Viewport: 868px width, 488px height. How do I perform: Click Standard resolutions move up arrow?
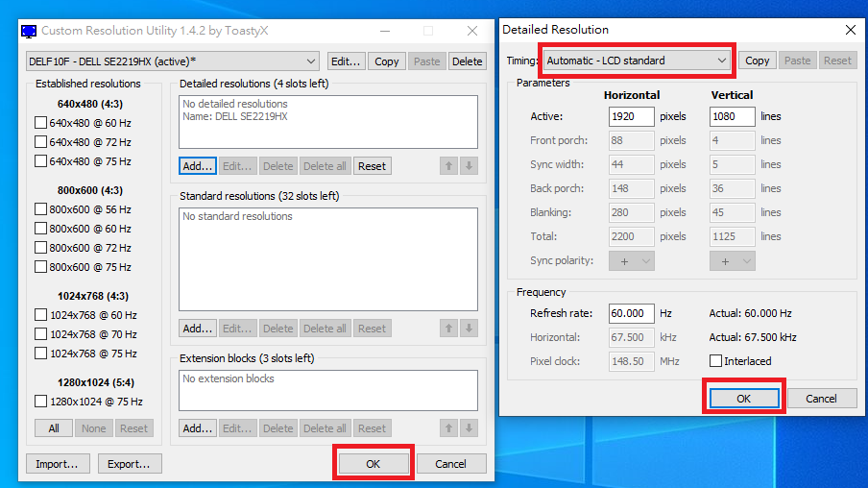(449, 328)
